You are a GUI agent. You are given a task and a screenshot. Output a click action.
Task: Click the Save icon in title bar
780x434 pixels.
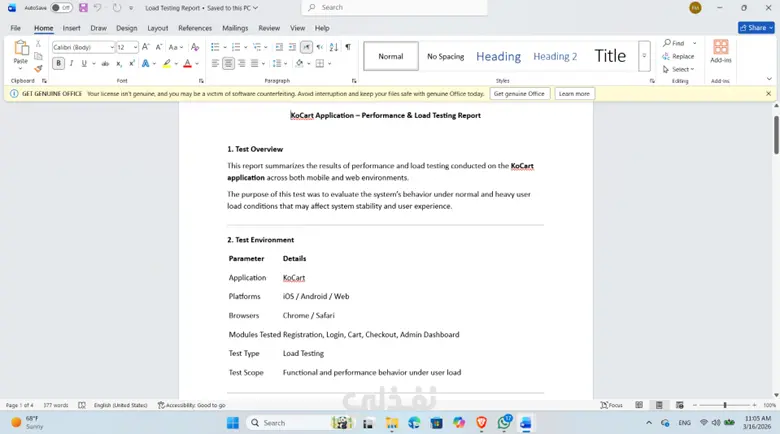(83, 7)
